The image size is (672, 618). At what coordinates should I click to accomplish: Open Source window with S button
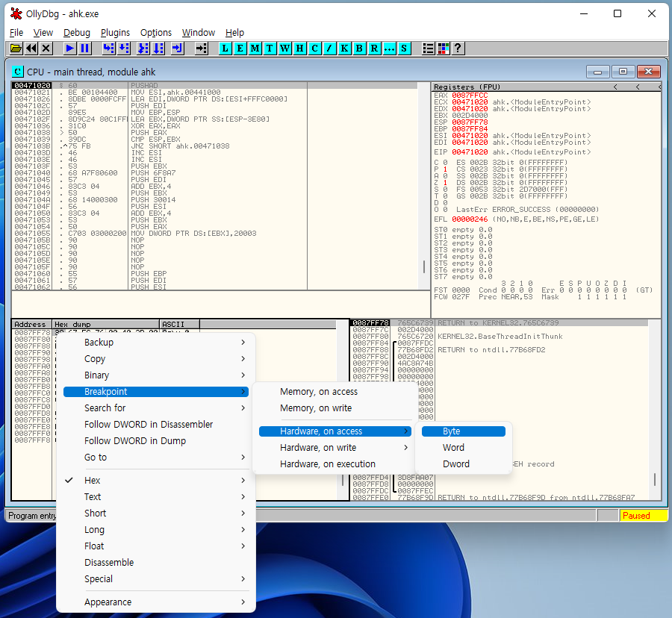[x=404, y=49]
